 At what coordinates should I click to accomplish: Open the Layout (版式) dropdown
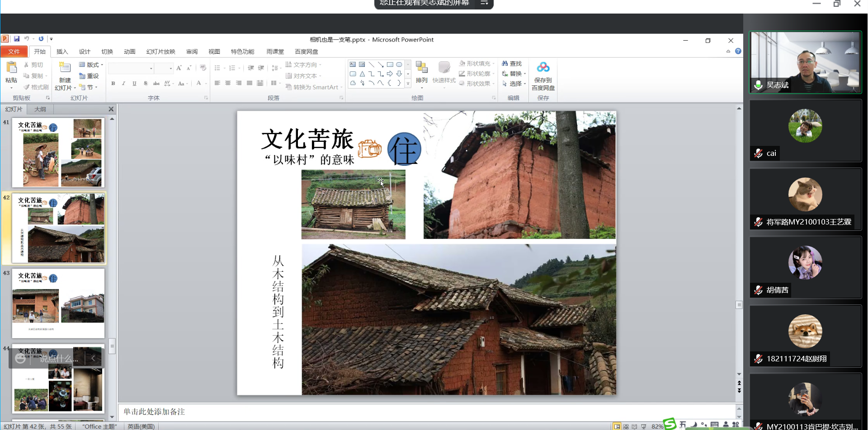[x=91, y=65]
